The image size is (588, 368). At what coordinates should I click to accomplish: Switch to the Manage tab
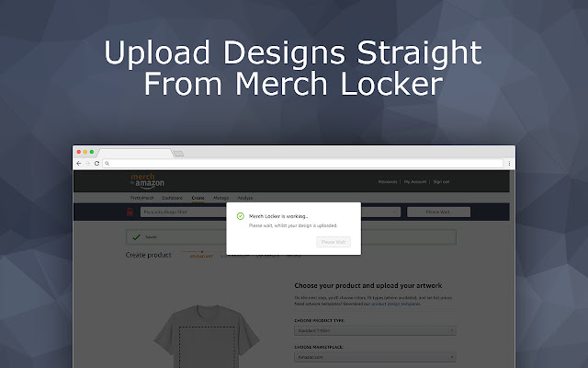coord(220,198)
